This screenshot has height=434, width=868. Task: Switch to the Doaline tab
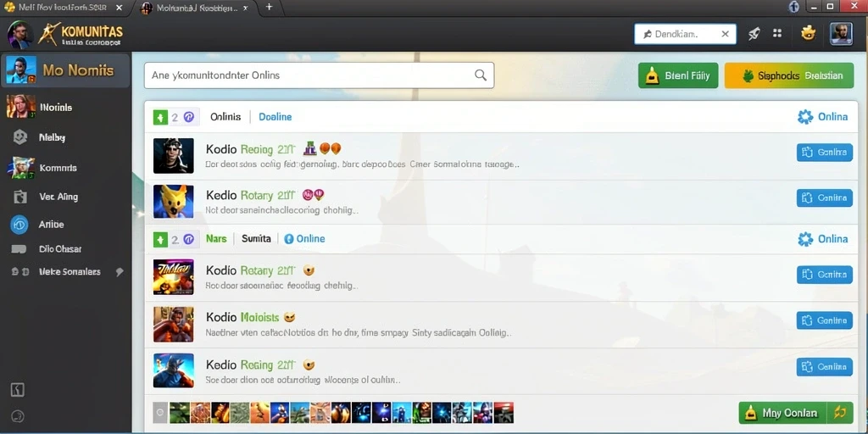[x=275, y=117]
